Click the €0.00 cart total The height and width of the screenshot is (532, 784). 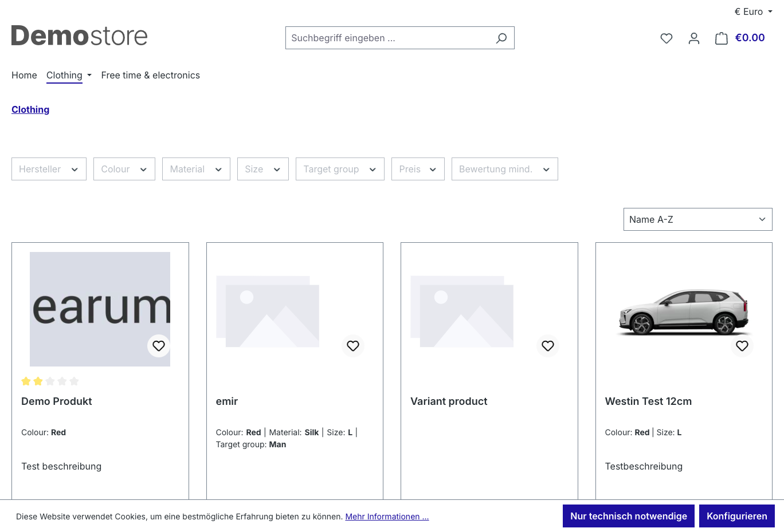(x=750, y=38)
